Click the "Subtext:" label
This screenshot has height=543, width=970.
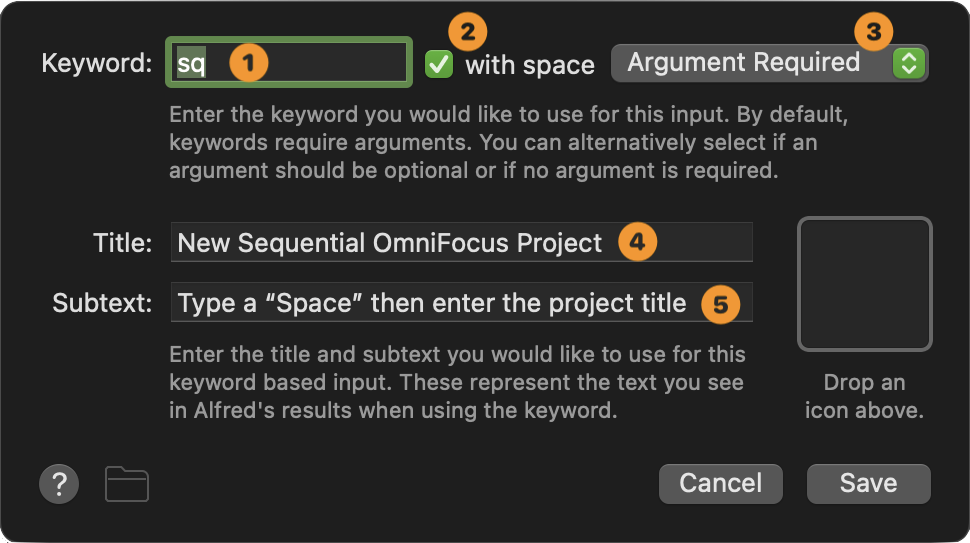102,303
